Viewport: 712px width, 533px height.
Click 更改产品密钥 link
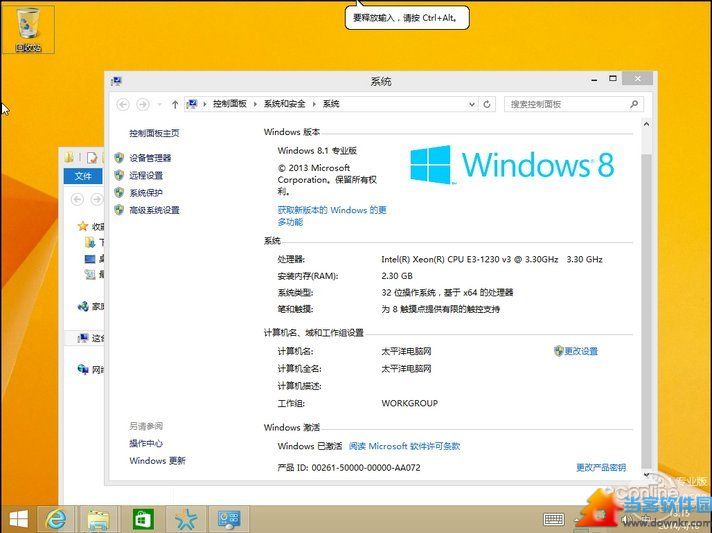click(601, 467)
